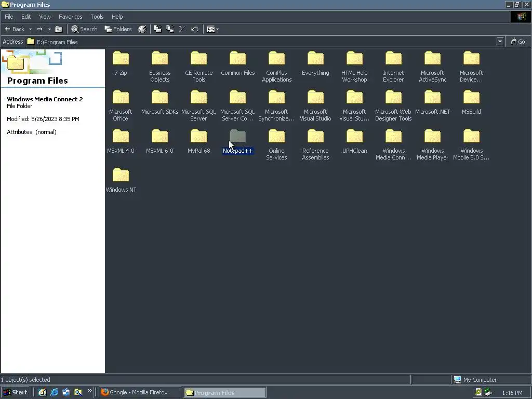Select the ComPlus Applications folder
The height and width of the screenshot is (399, 532).
coord(276,67)
